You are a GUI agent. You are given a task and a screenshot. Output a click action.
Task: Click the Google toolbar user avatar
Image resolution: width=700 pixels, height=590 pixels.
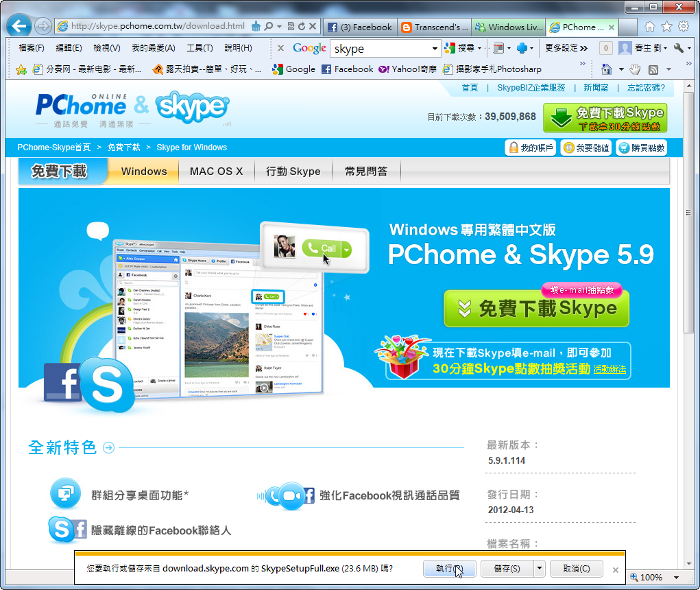625,48
